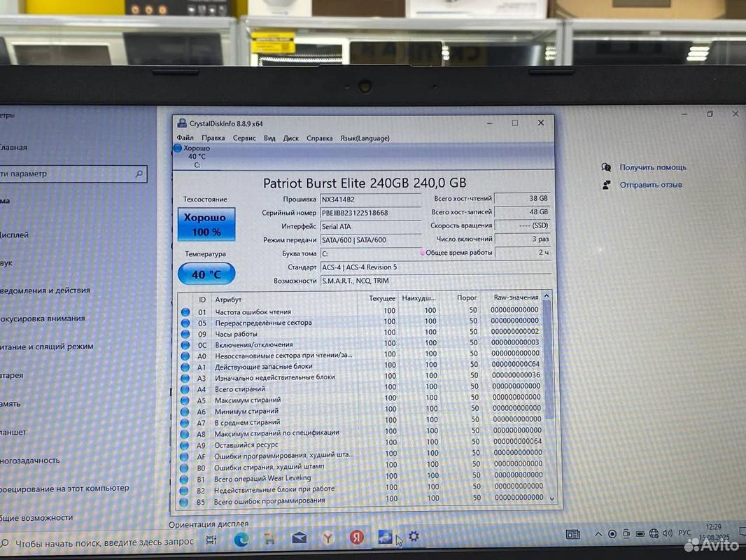Click the attribute list scroll-down arrow
Screen dimensions: 746x560
click(552, 498)
